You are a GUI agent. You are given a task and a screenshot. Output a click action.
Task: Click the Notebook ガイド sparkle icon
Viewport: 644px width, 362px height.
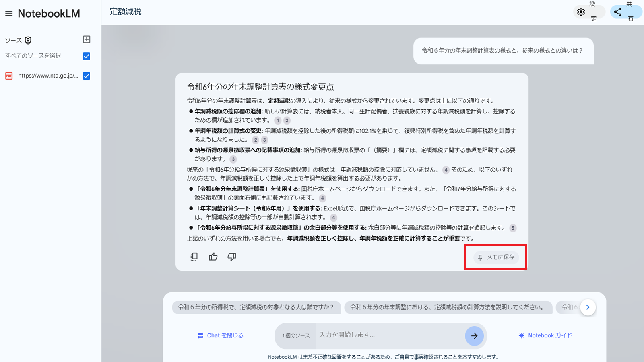pyautogui.click(x=522, y=335)
